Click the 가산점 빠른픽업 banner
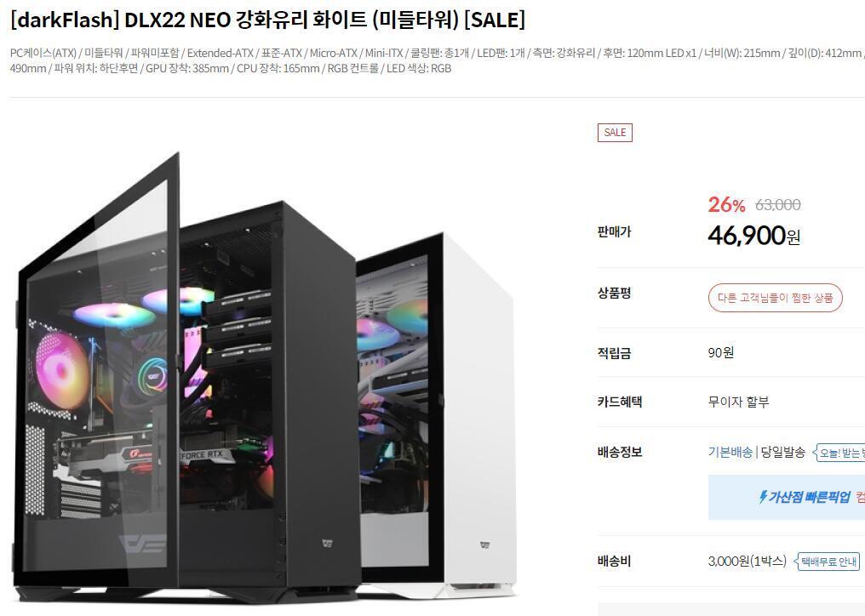This screenshot has width=865, height=616. tap(787, 497)
